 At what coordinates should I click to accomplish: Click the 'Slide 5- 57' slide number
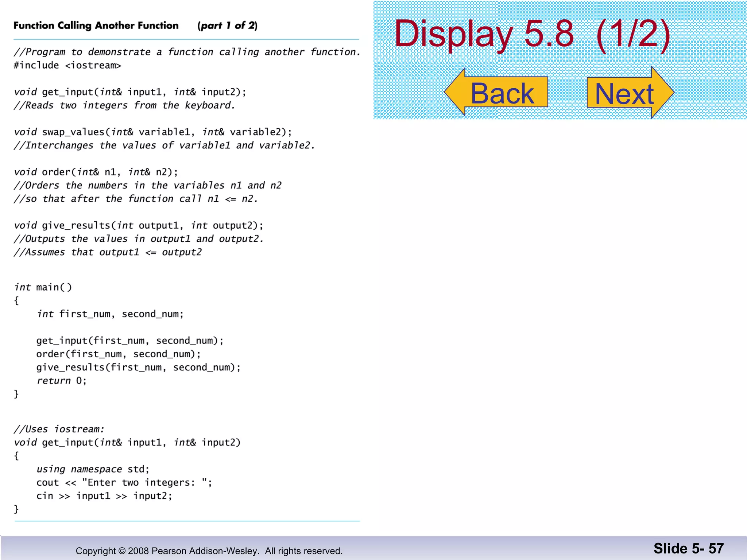tap(688, 549)
